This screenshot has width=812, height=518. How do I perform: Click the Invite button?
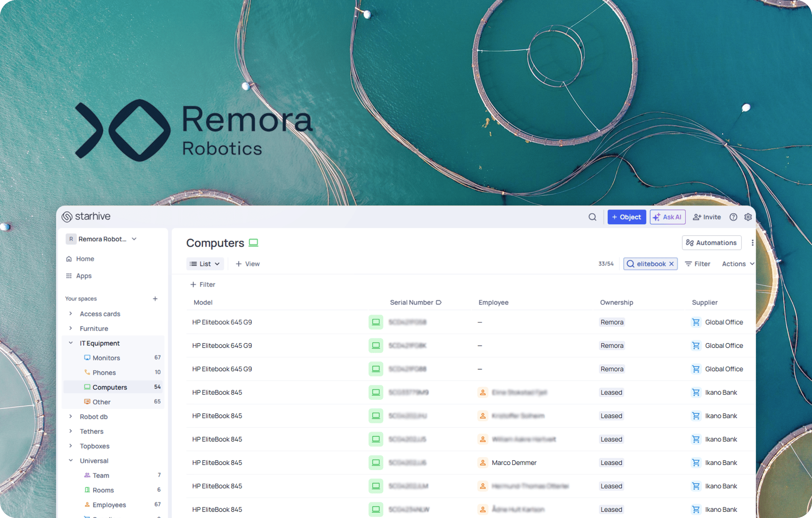coord(706,217)
